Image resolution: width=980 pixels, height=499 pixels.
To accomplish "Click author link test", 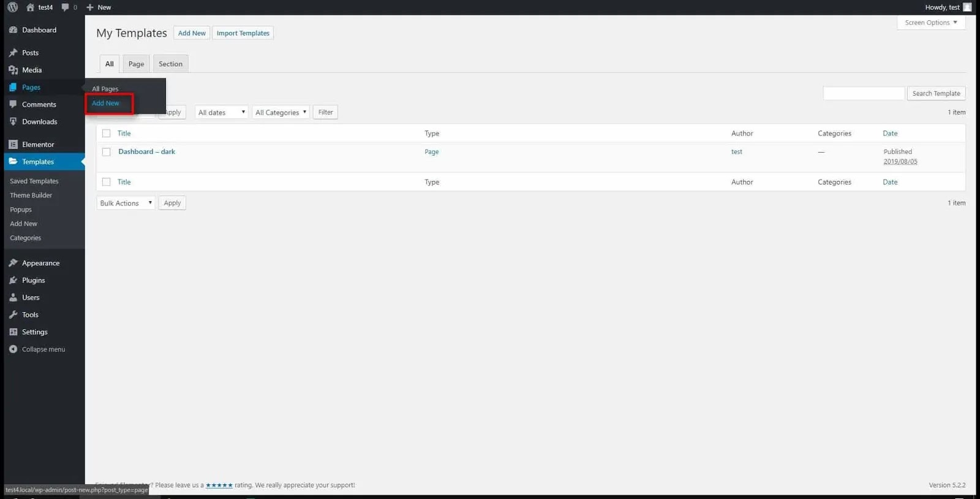I will [736, 151].
